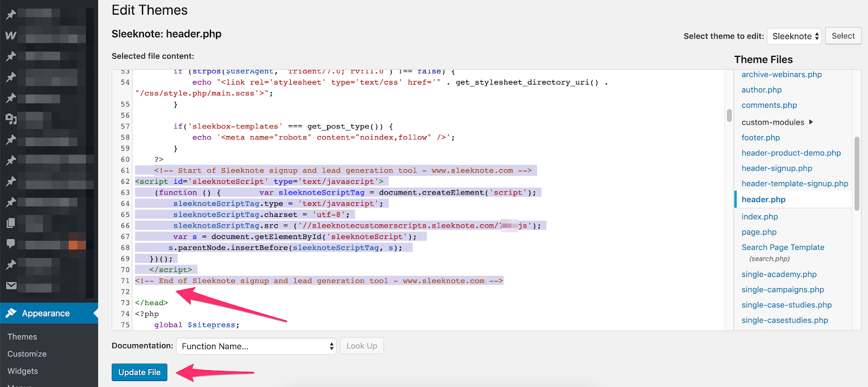
Task: Click the Update File button
Action: point(139,372)
